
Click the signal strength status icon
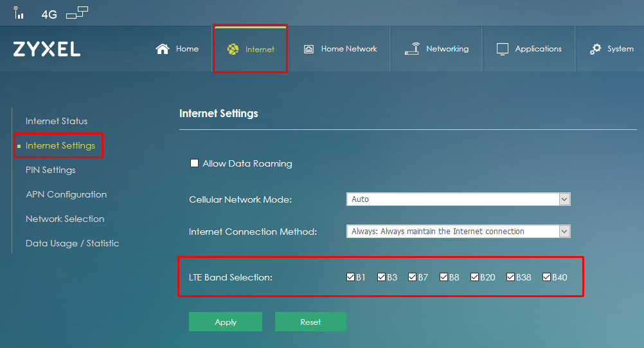click(19, 13)
